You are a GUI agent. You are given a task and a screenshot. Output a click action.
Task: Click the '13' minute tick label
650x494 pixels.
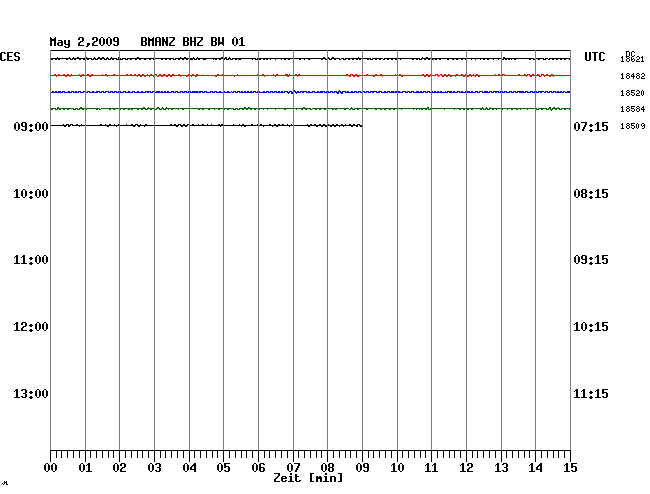501,468
